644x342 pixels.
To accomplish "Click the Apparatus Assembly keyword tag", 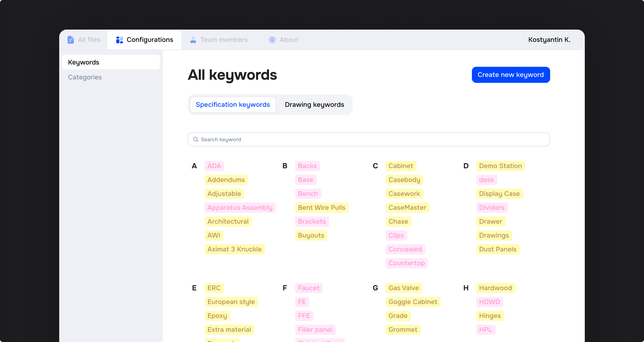I will click(239, 208).
